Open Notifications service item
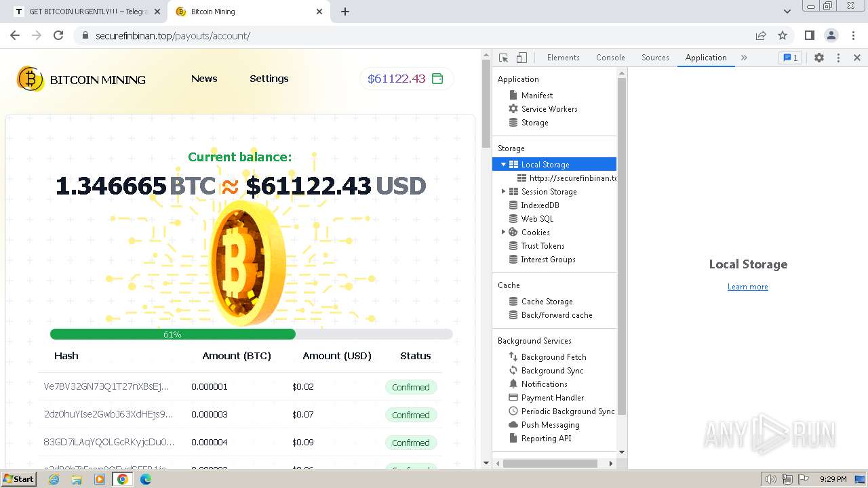 coord(544,384)
